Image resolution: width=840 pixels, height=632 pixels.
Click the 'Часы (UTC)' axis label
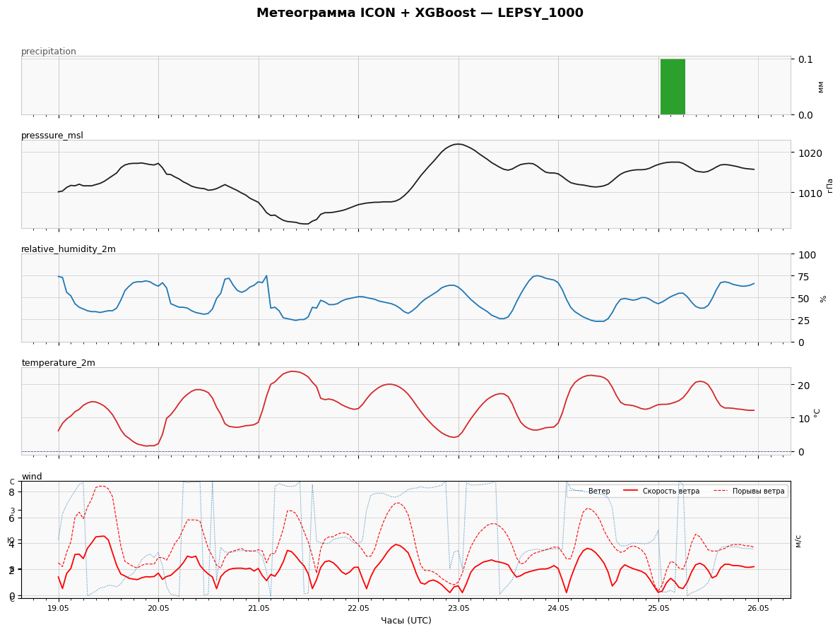tap(406, 620)
